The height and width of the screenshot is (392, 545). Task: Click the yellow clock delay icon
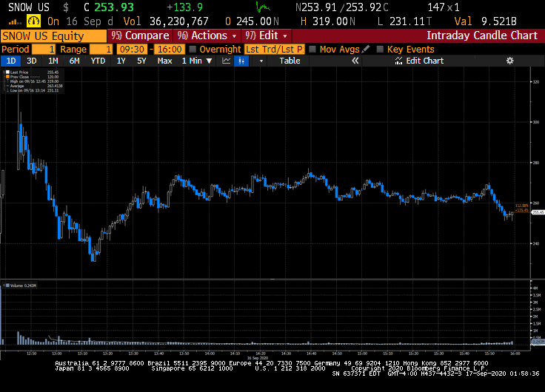[x=34, y=21]
